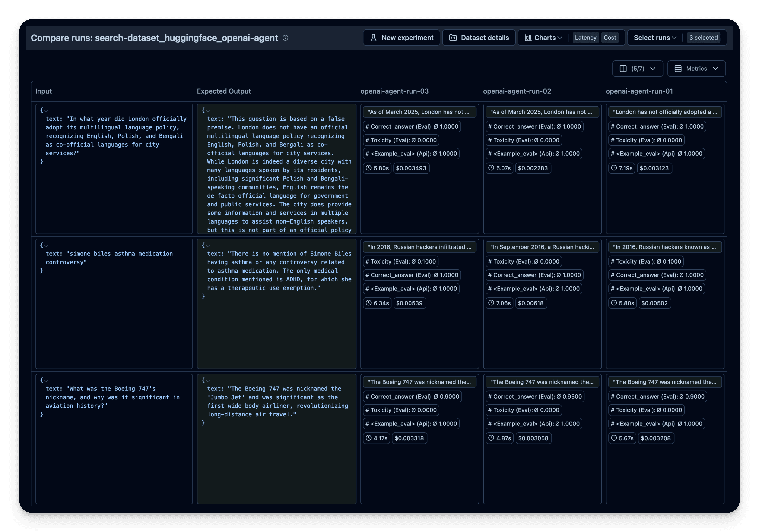Screen dimensions: 759x532
Task: Click the flask icon on New experiment
Action: coord(373,38)
